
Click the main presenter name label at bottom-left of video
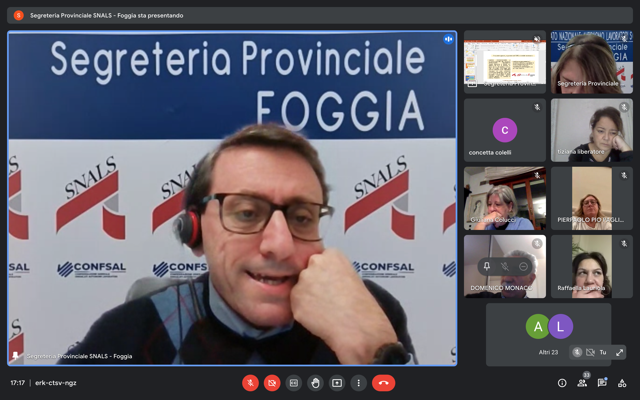click(x=80, y=356)
